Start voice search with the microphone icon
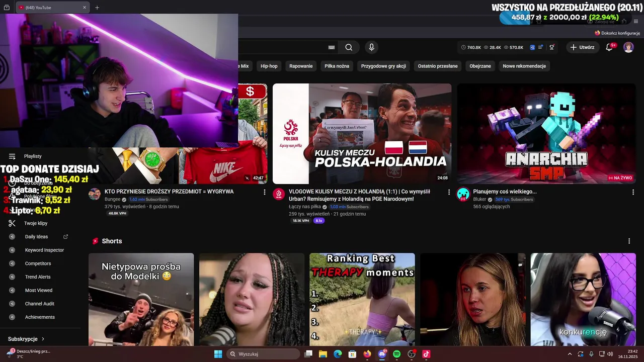 tap(371, 47)
